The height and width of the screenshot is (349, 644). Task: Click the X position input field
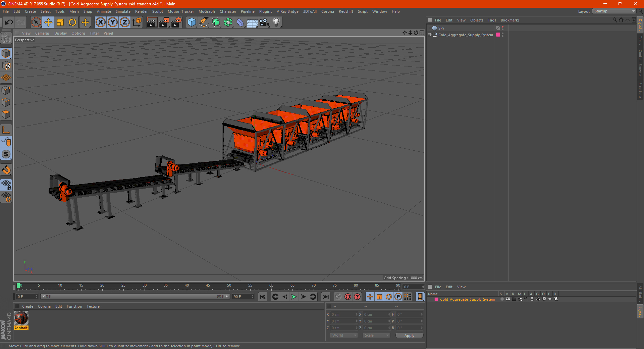point(343,314)
